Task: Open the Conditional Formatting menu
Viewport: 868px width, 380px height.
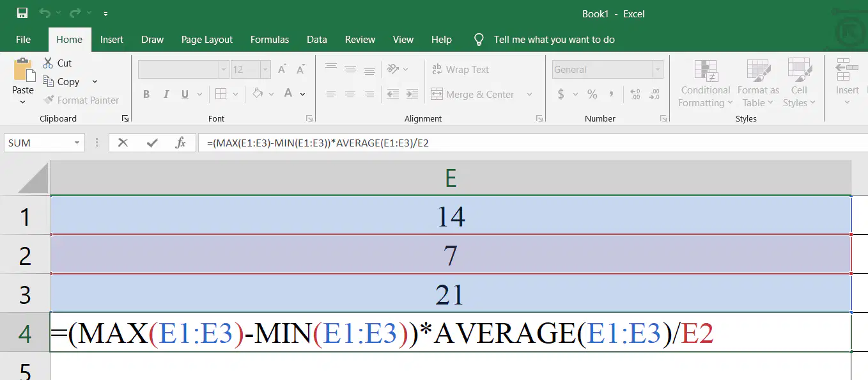Action: (x=706, y=84)
